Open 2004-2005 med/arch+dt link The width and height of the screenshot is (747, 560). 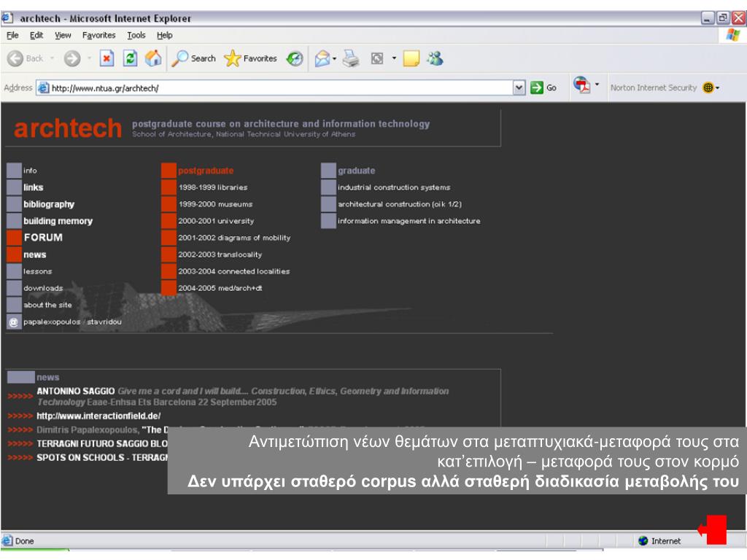[x=220, y=288]
